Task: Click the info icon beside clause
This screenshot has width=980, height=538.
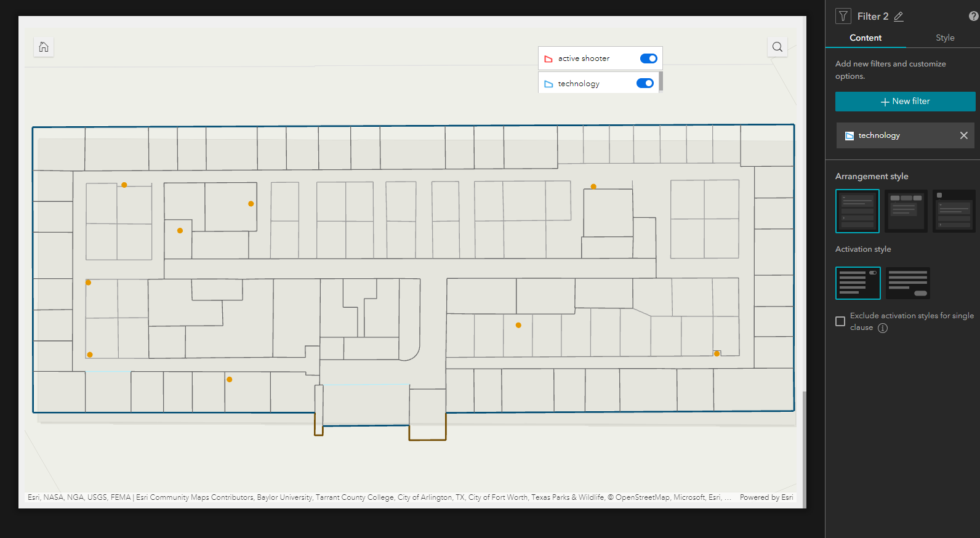Action: click(883, 328)
